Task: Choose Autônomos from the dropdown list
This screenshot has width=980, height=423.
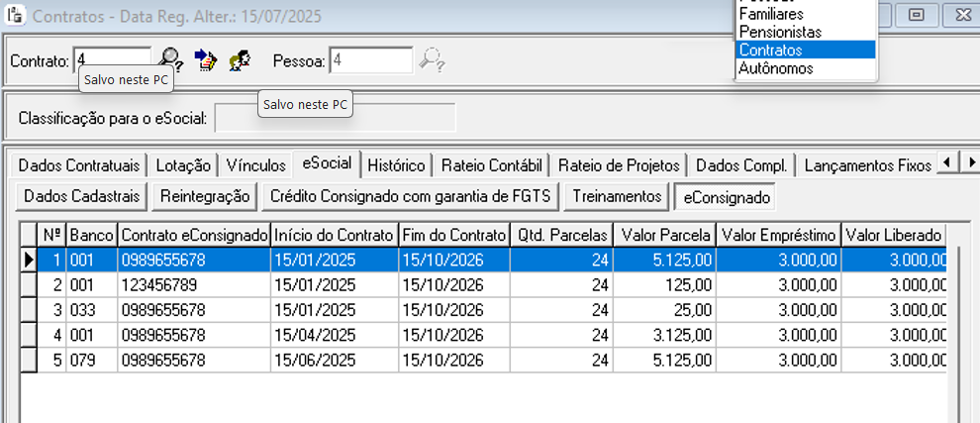Action: (775, 68)
